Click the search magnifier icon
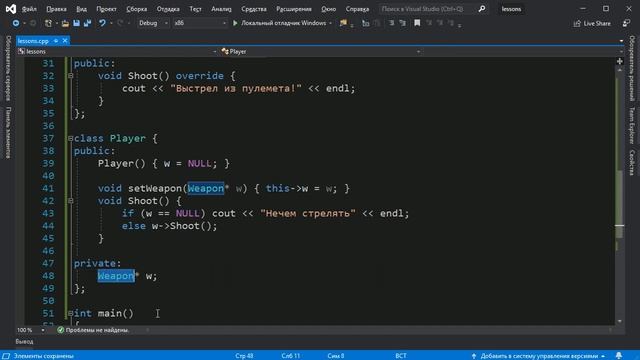Screen dimensions: 640x360 (x=482, y=9)
